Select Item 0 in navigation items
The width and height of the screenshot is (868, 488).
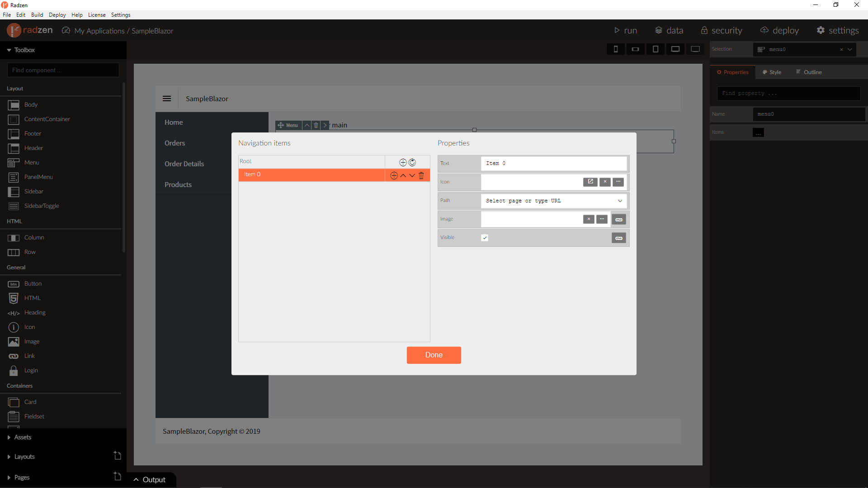point(311,175)
